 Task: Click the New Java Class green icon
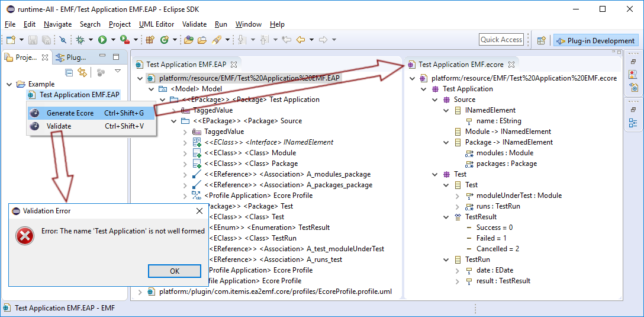pos(165,40)
